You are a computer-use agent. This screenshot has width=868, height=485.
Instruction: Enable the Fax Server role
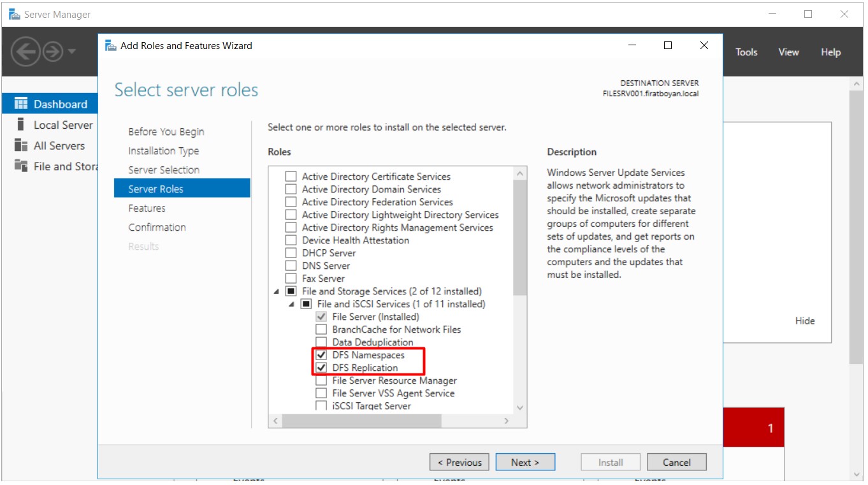click(x=291, y=279)
